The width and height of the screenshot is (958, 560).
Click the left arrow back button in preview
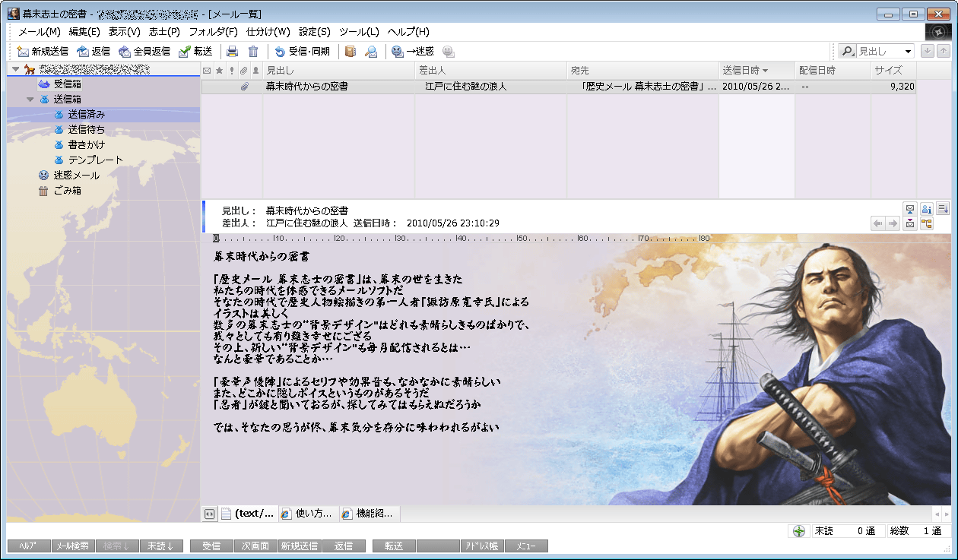click(877, 223)
